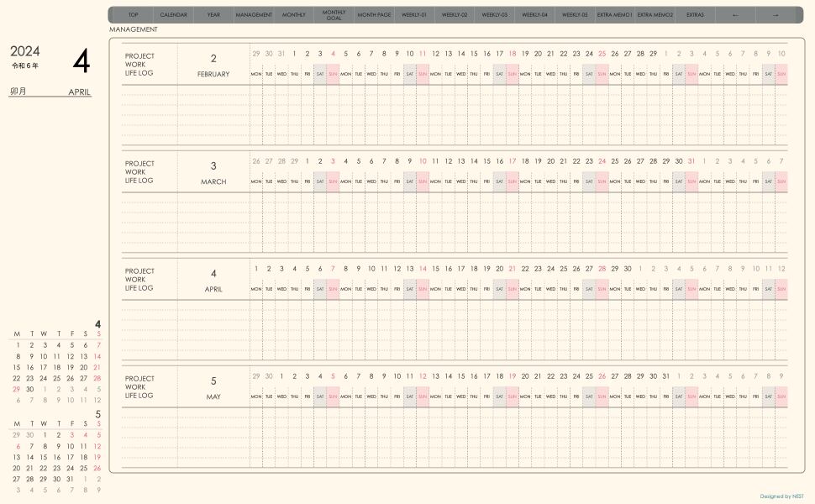Open the MONTH PAGE tab
Viewport: 815px width, 504px height.
pos(374,14)
